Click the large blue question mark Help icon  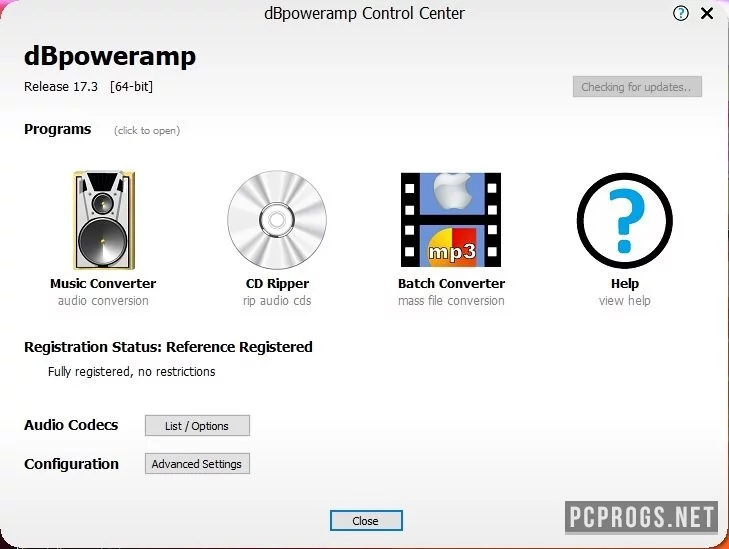(624, 220)
